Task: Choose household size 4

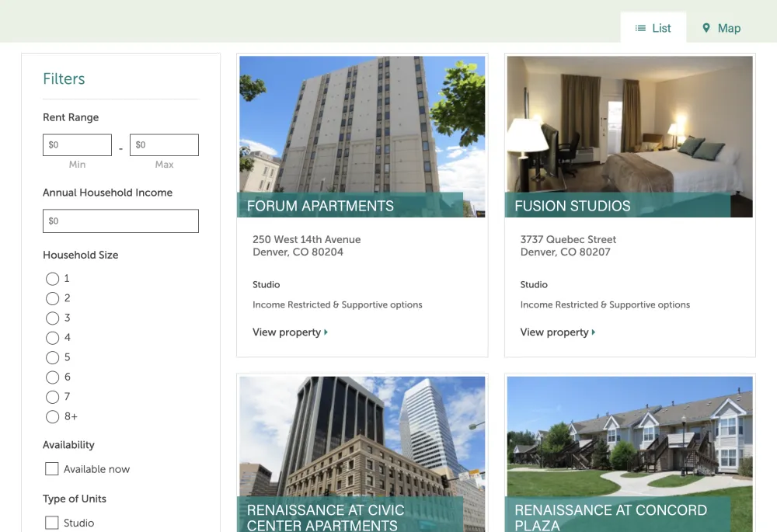Action: pyautogui.click(x=52, y=338)
